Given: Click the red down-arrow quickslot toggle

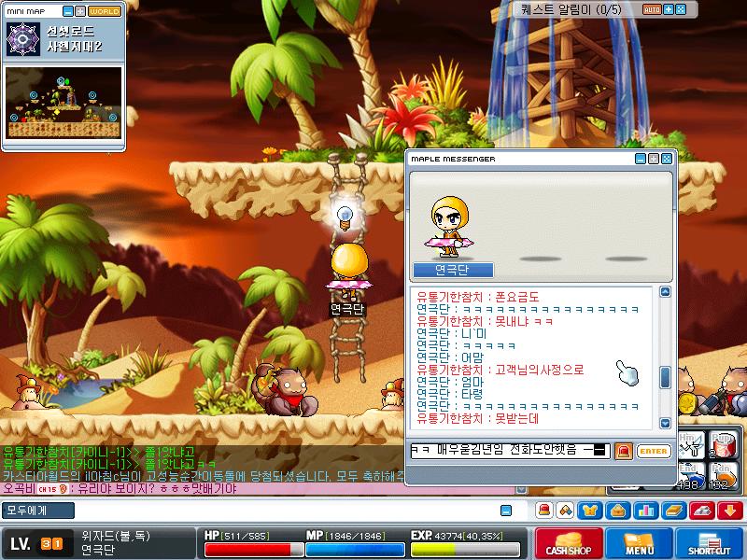Looking at the screenshot, I should point(730,511).
